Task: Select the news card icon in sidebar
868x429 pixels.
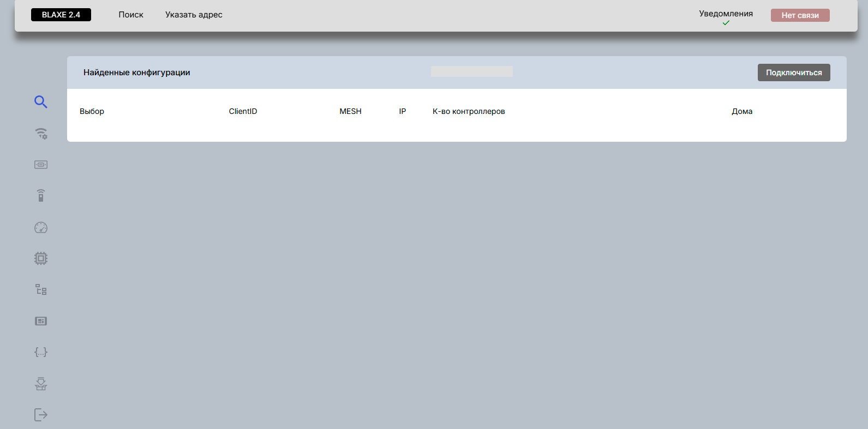Action: point(41,321)
